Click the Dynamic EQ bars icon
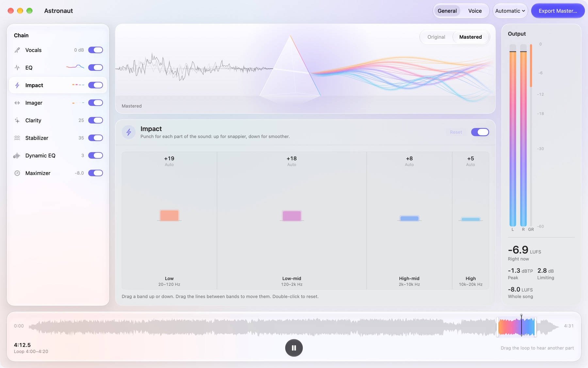 pos(17,156)
